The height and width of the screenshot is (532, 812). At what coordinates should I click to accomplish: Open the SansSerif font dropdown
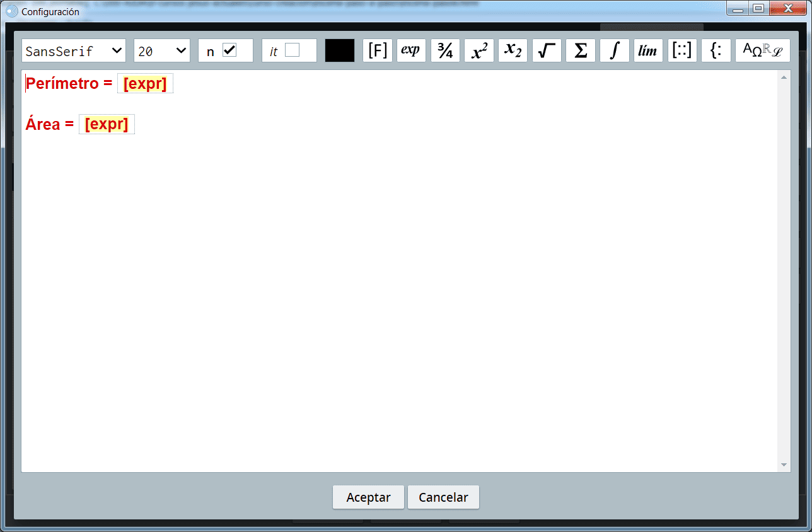tap(74, 51)
